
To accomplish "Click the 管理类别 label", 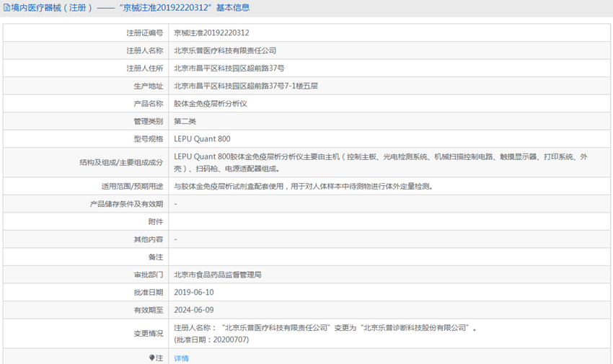I will 148,122.
